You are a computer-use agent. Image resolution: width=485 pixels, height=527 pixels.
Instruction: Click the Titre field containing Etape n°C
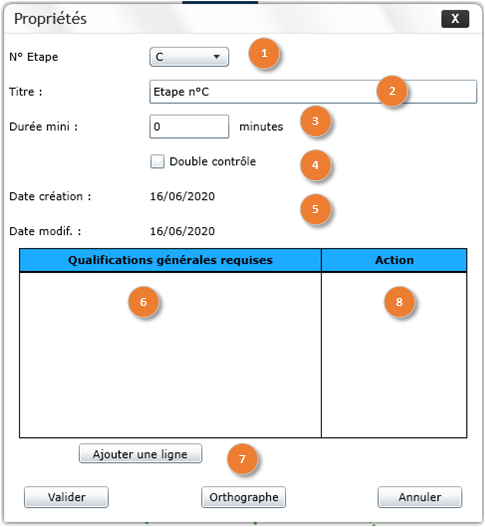pos(313,92)
